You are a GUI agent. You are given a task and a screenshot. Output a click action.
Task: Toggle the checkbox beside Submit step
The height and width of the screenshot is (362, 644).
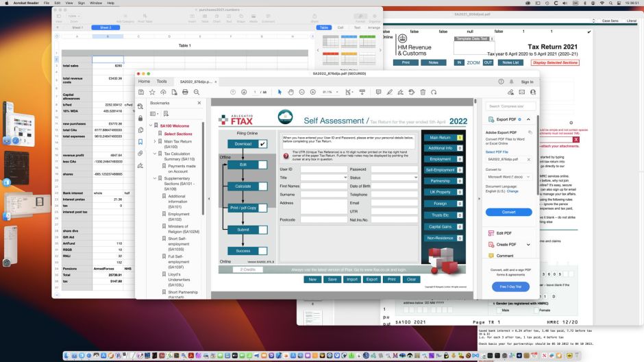(262, 230)
